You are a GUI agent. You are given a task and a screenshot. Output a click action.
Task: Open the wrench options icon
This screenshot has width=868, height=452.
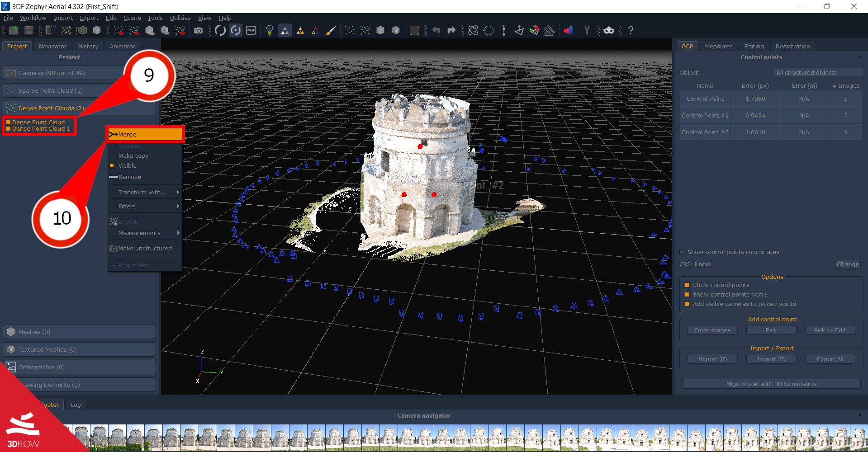[x=587, y=30]
